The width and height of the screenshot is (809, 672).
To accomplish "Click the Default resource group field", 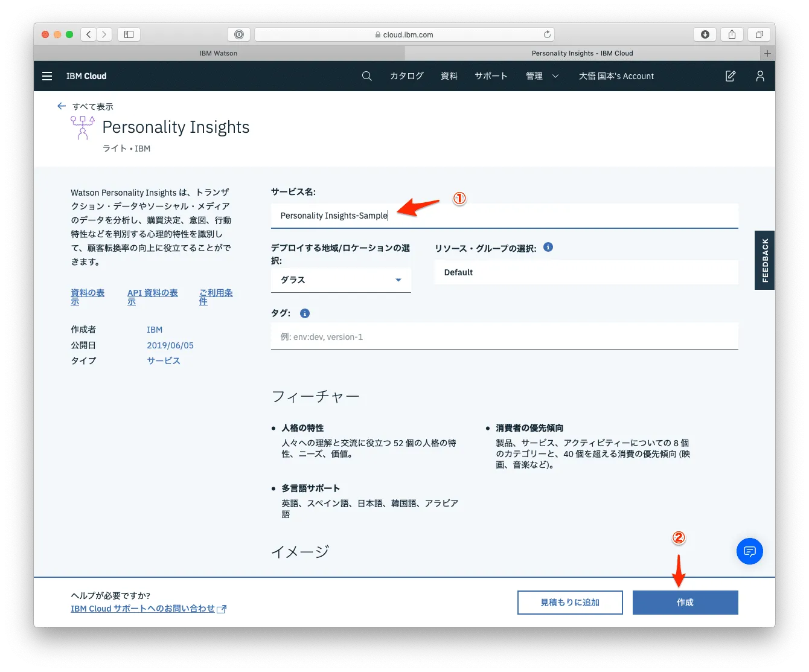I will tap(586, 272).
